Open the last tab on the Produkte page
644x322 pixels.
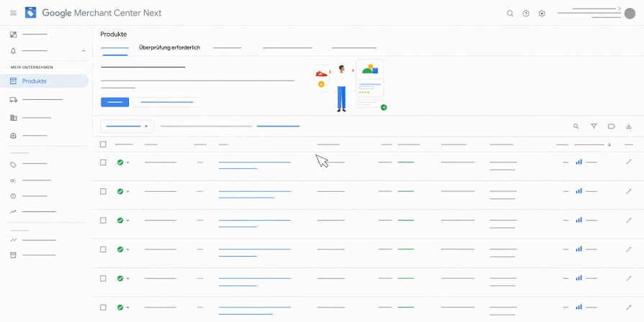[x=354, y=48]
